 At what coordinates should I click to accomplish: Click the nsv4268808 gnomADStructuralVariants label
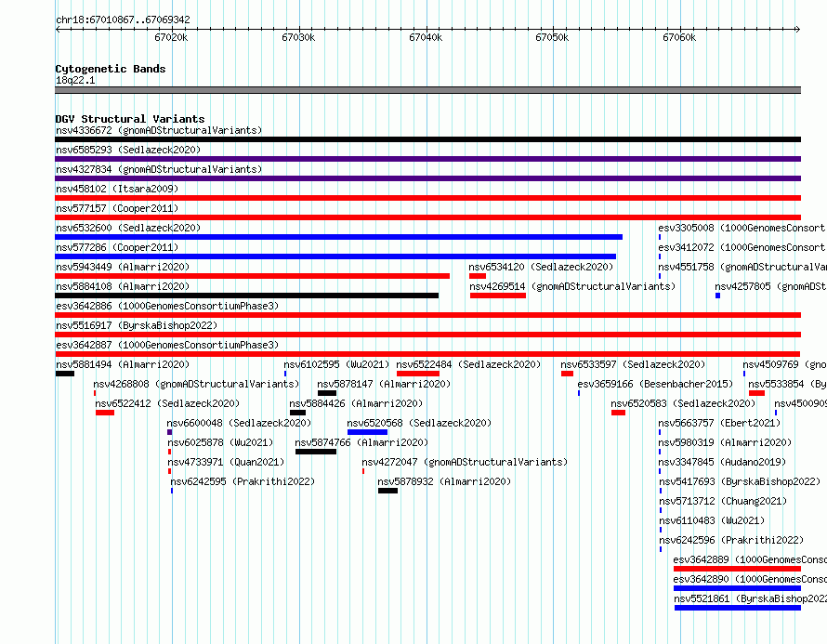click(196, 384)
